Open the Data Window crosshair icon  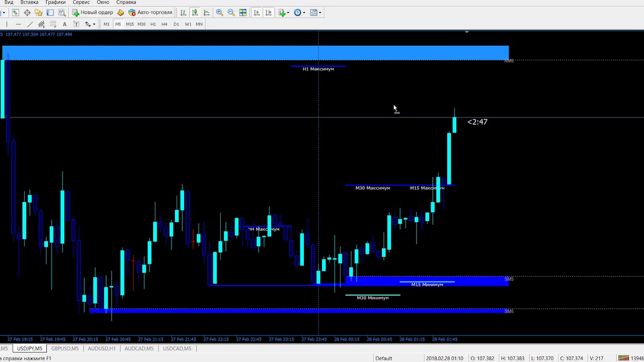[27, 13]
